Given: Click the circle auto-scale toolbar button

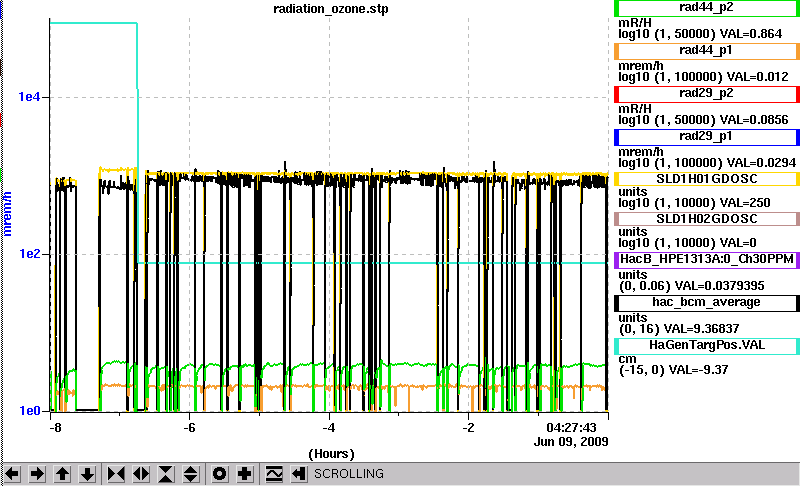Looking at the screenshot, I should [219, 474].
